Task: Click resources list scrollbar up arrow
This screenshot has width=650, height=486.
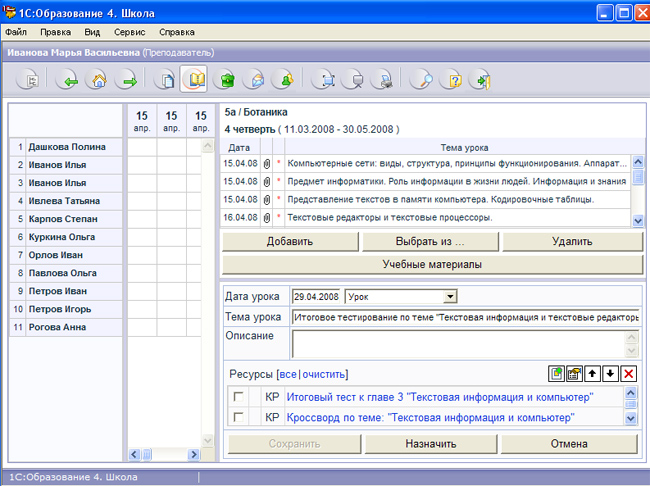Action: [x=631, y=393]
